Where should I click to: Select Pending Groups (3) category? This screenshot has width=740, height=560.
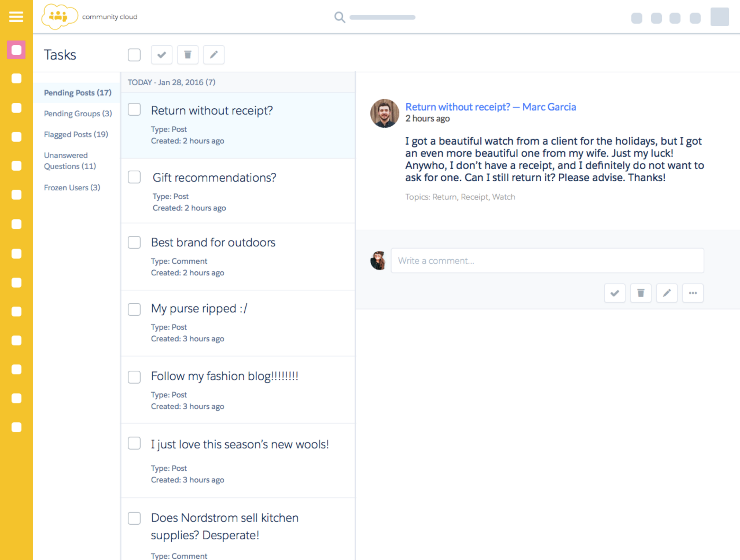[78, 114]
